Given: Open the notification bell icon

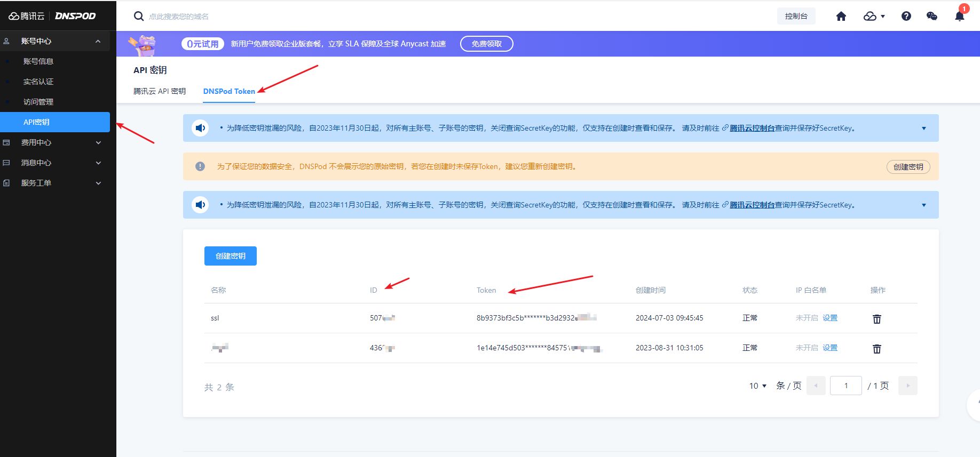Looking at the screenshot, I should [x=959, y=17].
